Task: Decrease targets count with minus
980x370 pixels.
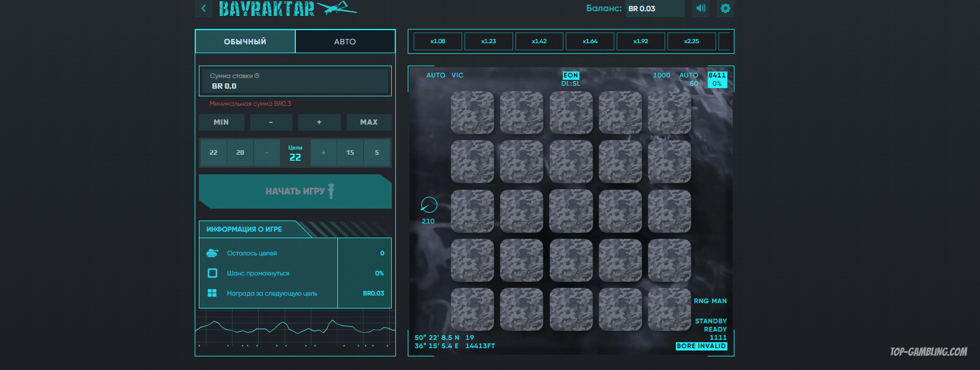Action: tap(267, 152)
